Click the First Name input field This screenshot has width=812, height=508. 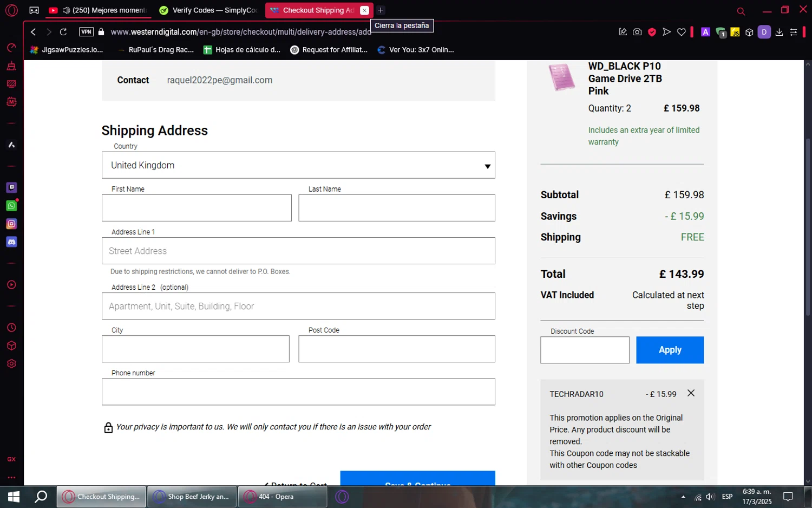(x=197, y=208)
